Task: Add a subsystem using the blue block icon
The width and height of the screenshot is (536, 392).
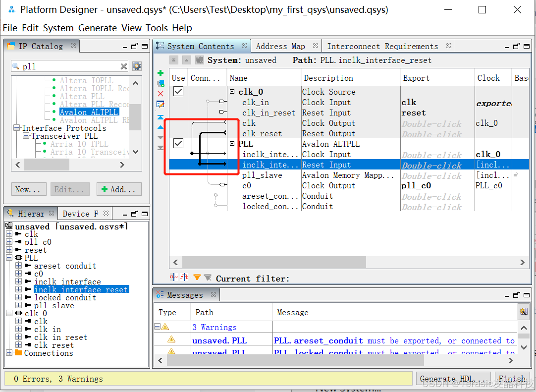Action: coord(161,83)
